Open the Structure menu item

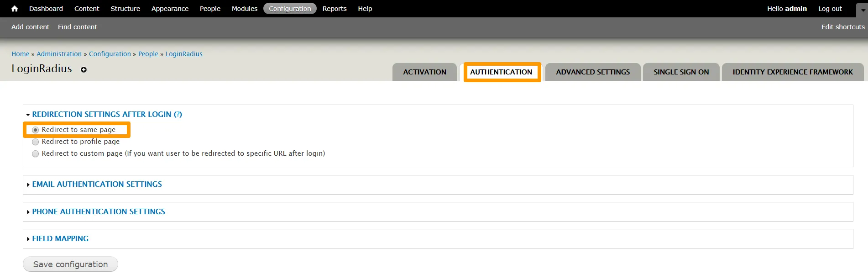point(125,9)
